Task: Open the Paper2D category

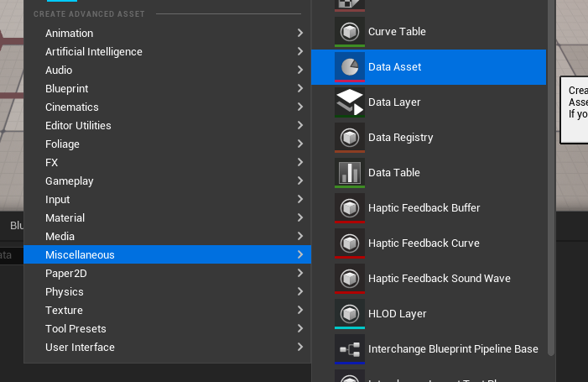Action: (66, 274)
